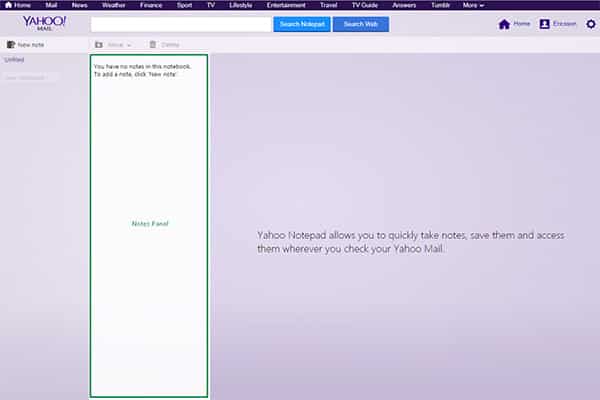
Task: Select the Untitled notebook in the sidebar
Action: coord(14,60)
